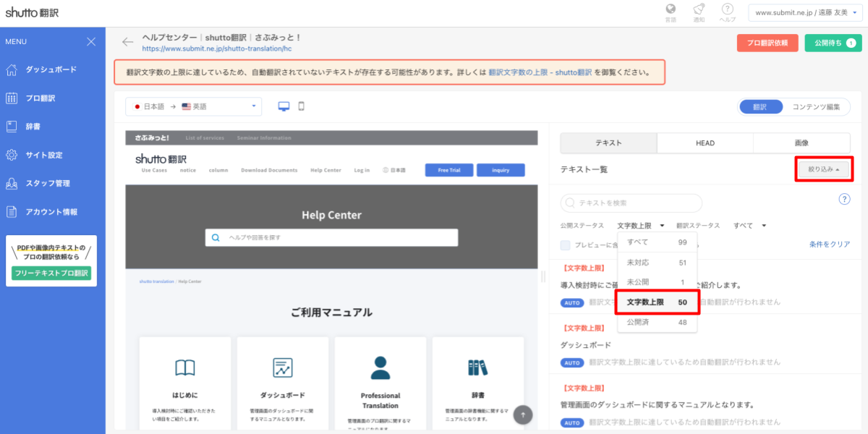Open Download Documents in the preview navigation
The height and width of the screenshot is (434, 868).
pos(269,171)
